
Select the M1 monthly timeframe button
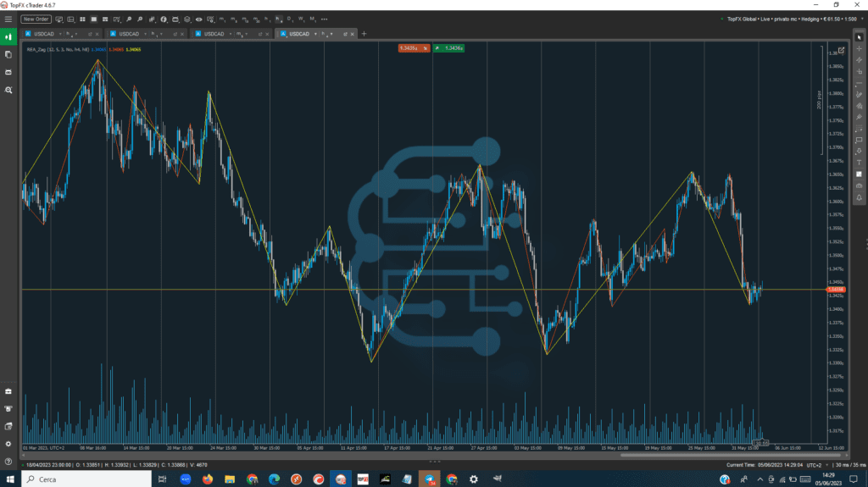pyautogui.click(x=312, y=19)
